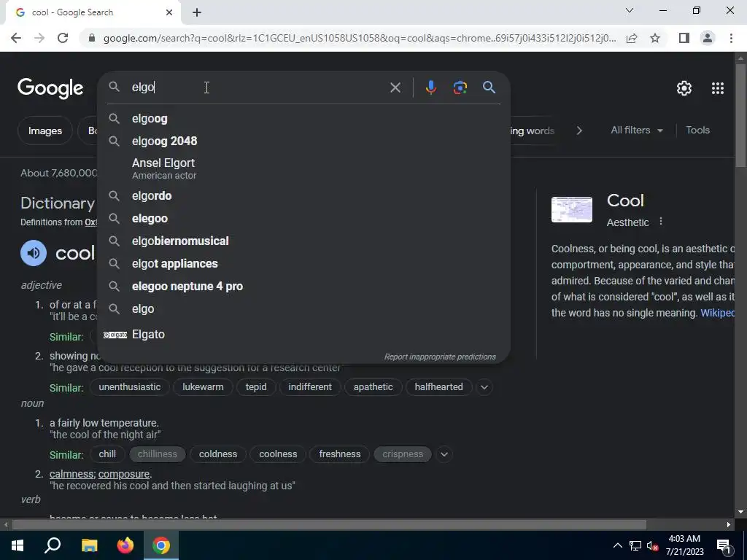Screen dimensions: 747x560
Task: Click 'indifferent' synonym chip
Action: point(309,387)
